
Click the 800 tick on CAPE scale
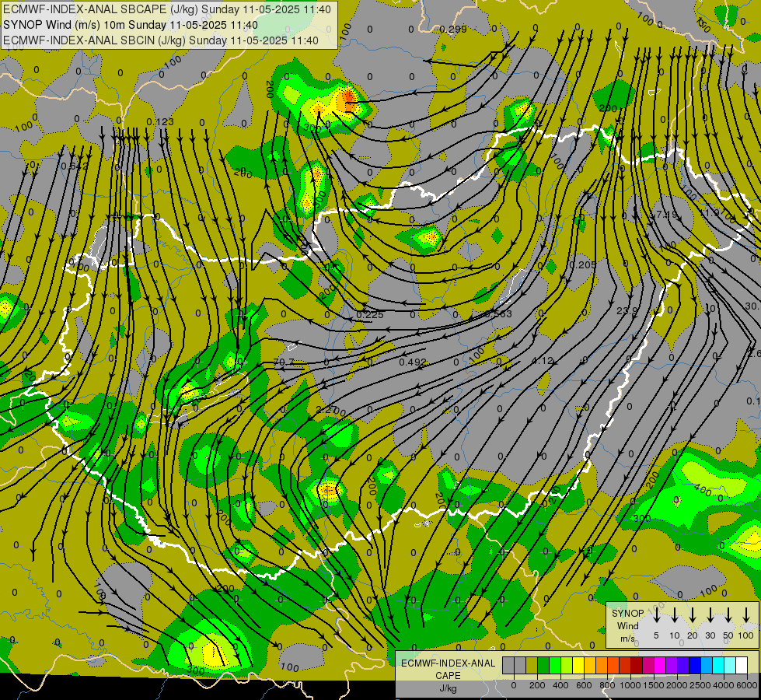pos(607,685)
